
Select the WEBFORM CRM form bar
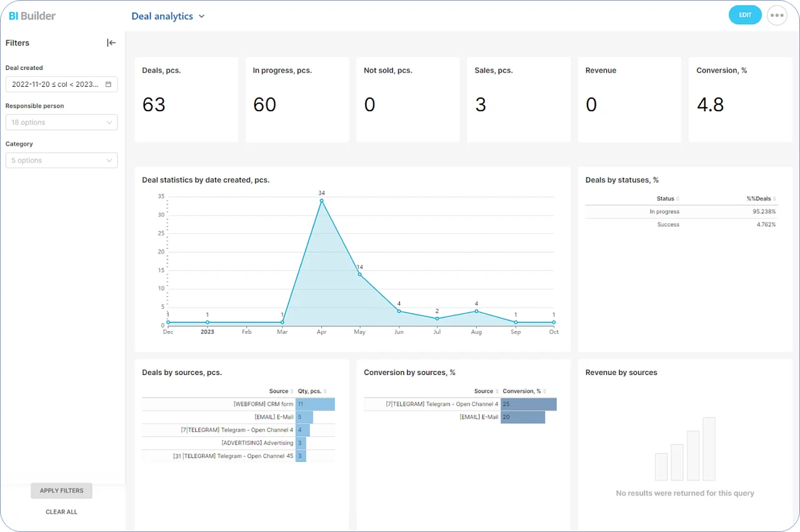(x=316, y=404)
